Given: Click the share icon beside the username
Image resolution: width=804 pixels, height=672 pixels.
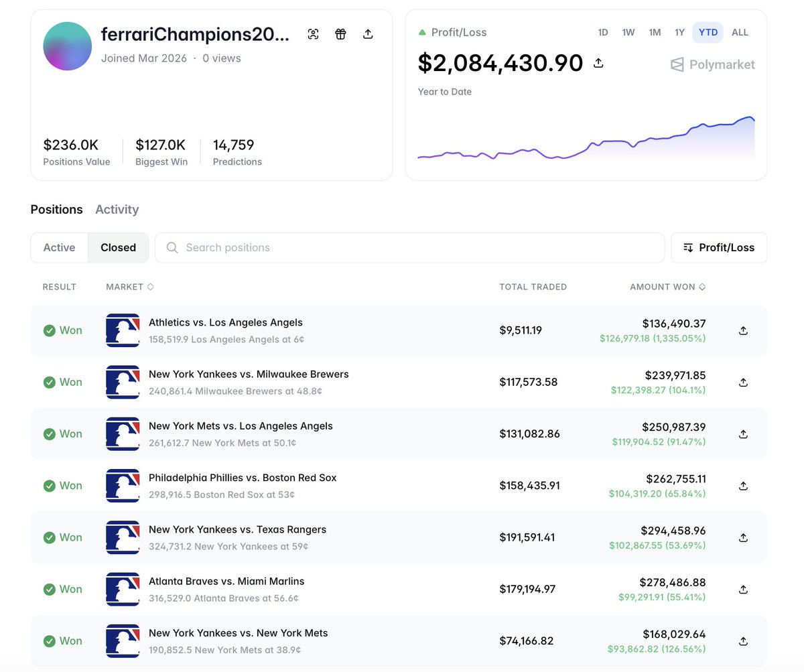Looking at the screenshot, I should pos(368,34).
